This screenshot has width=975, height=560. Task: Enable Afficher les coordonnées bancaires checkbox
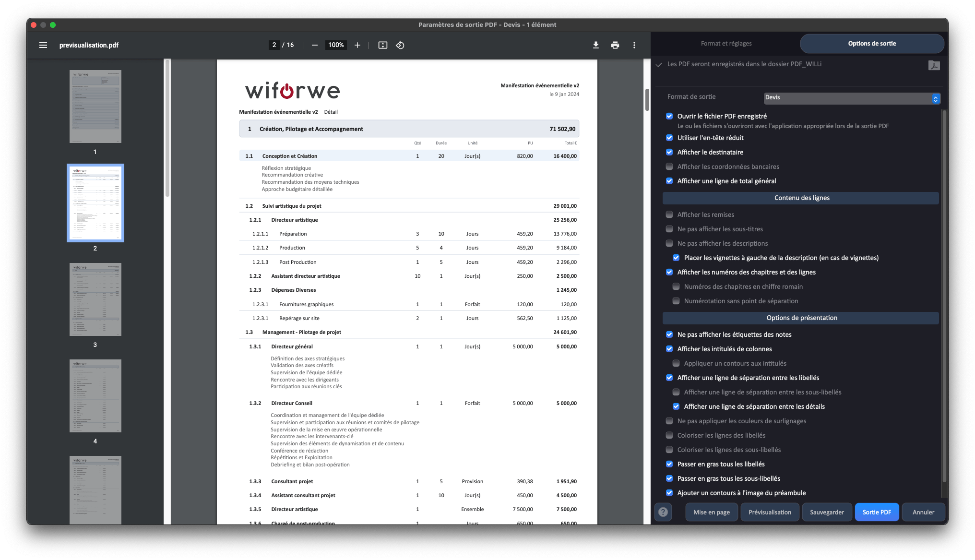669,167
